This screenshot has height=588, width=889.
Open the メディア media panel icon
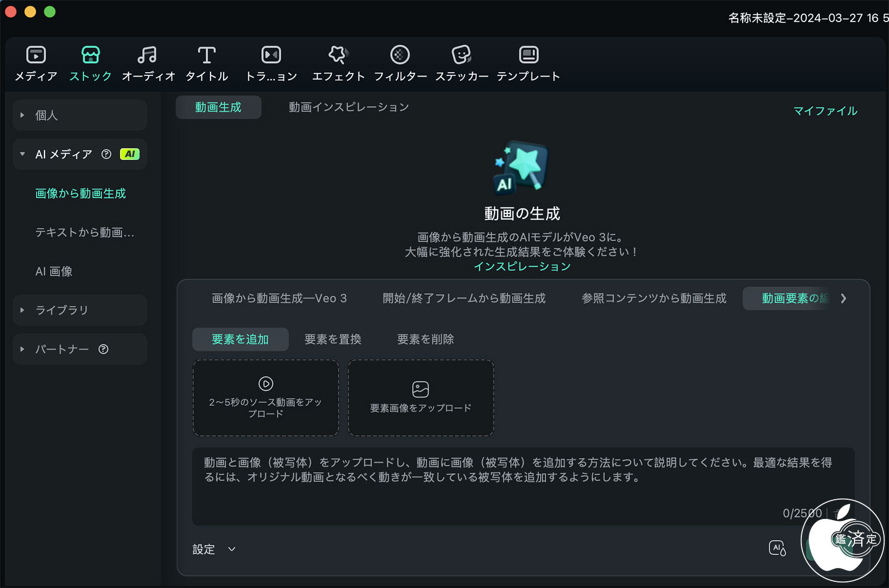36,55
